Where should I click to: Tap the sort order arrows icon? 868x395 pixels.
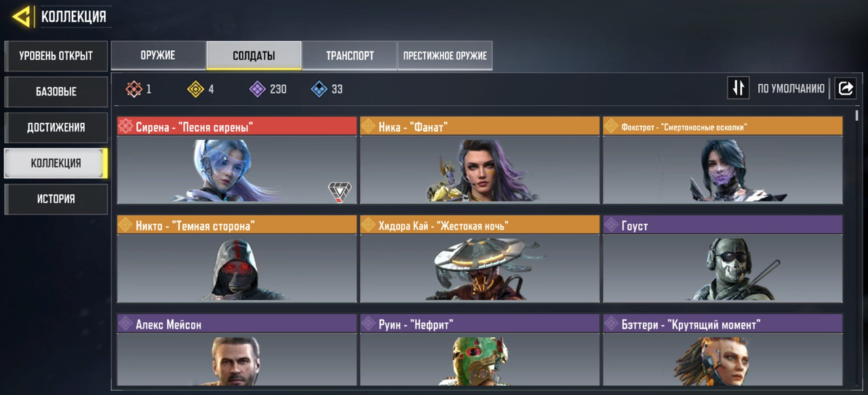coord(738,88)
